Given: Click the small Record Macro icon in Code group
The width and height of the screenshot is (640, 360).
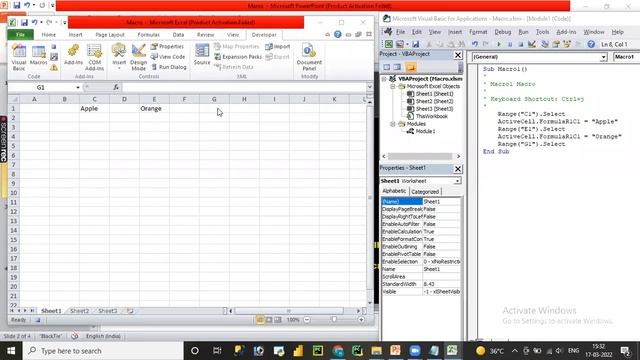Looking at the screenshot, I should click(x=54, y=47).
